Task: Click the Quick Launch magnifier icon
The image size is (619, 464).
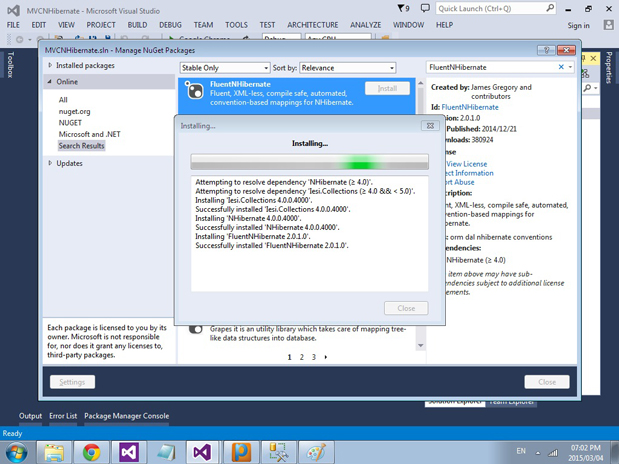Action: click(x=550, y=8)
